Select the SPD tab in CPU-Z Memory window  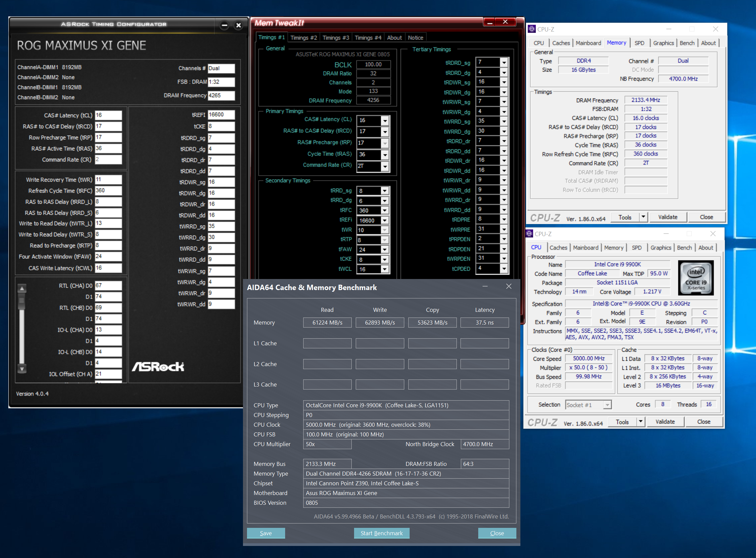[639, 43]
